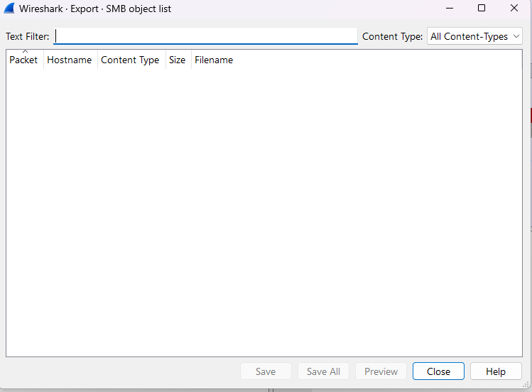Image resolution: width=532 pixels, height=392 pixels.
Task: Click the Wireshark shark fin icon in the title bar
Action: [x=9, y=8]
